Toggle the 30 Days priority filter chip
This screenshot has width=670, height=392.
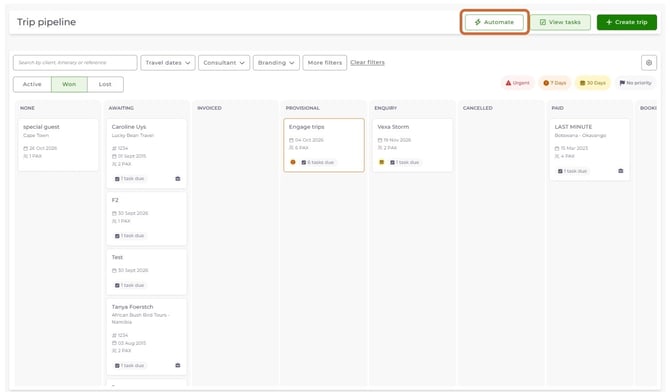(x=593, y=83)
